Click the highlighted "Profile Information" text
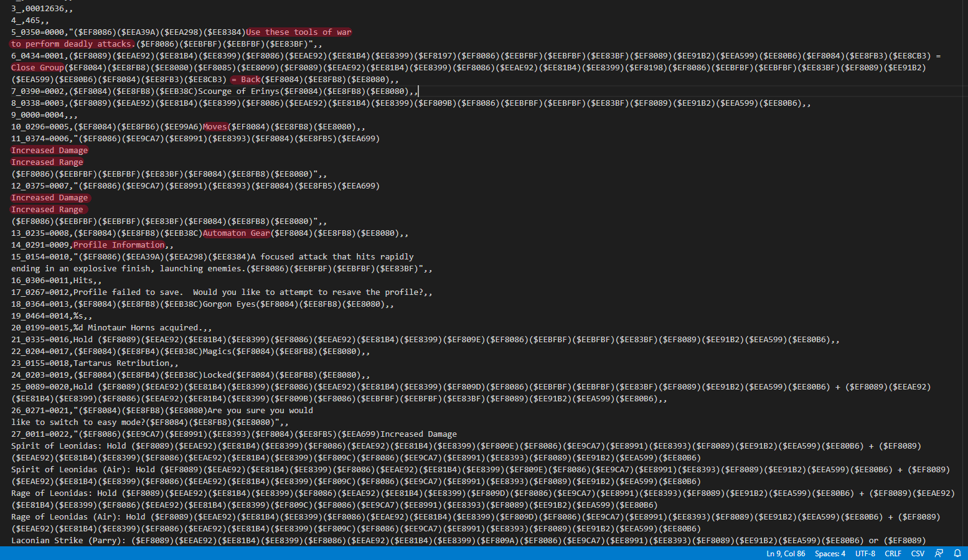The width and height of the screenshot is (968, 560). tap(119, 245)
